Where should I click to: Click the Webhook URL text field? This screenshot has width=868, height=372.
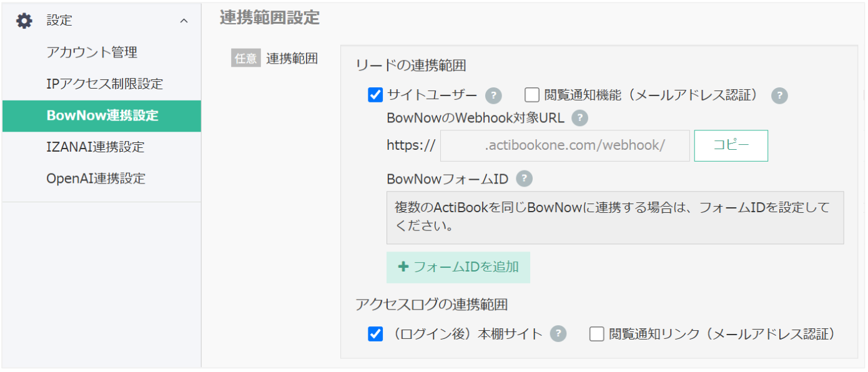click(565, 146)
